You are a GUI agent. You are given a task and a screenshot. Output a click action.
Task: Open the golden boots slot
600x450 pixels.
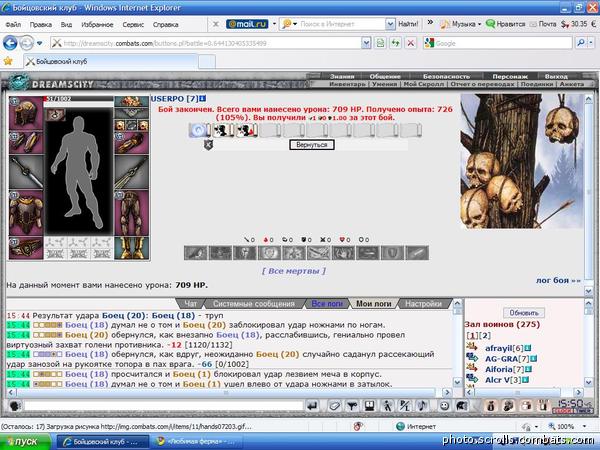click(x=131, y=248)
